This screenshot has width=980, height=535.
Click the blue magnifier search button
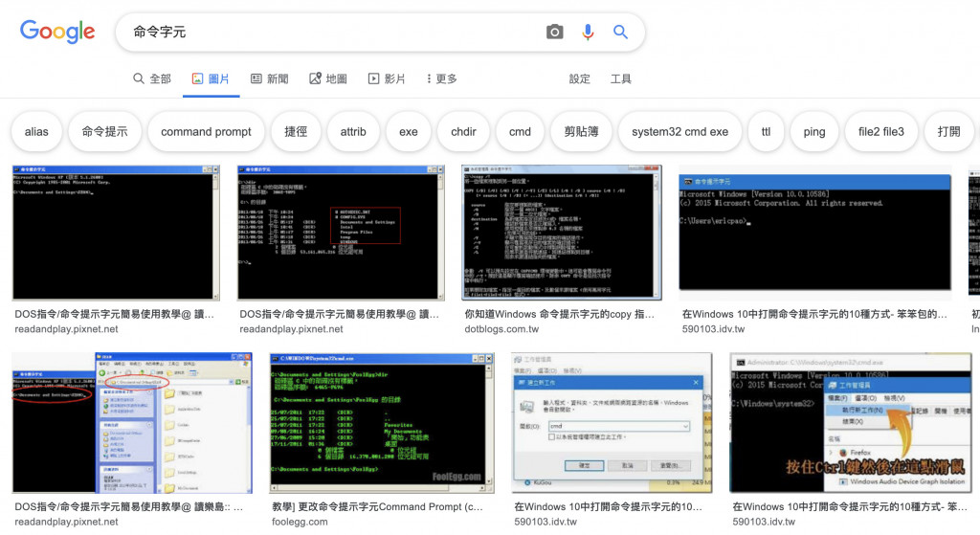[620, 32]
